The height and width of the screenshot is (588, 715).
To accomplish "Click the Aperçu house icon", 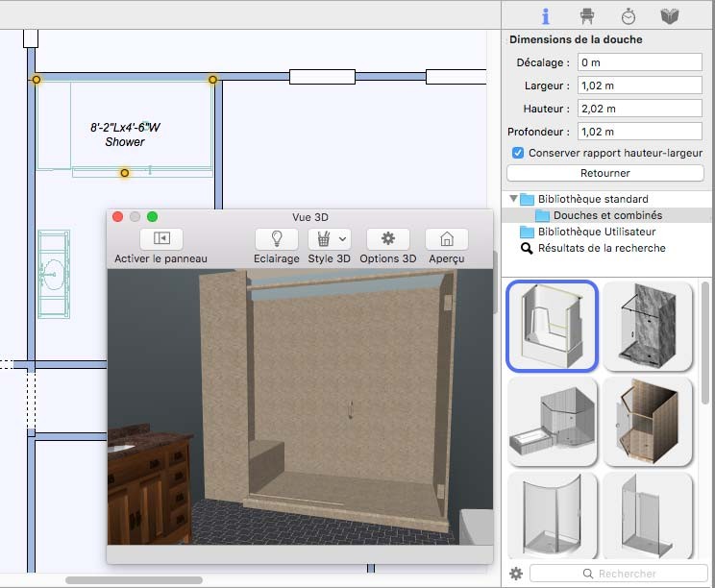I will (446, 238).
